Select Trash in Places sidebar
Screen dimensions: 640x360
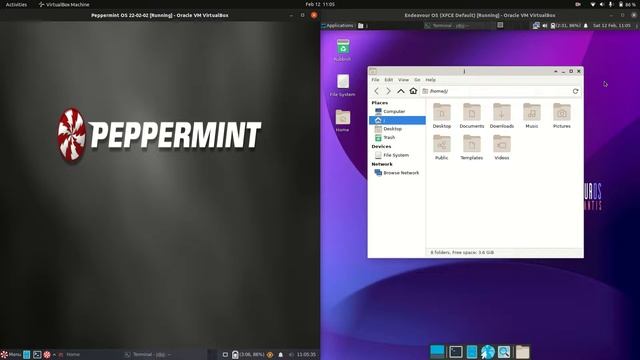[397, 138]
